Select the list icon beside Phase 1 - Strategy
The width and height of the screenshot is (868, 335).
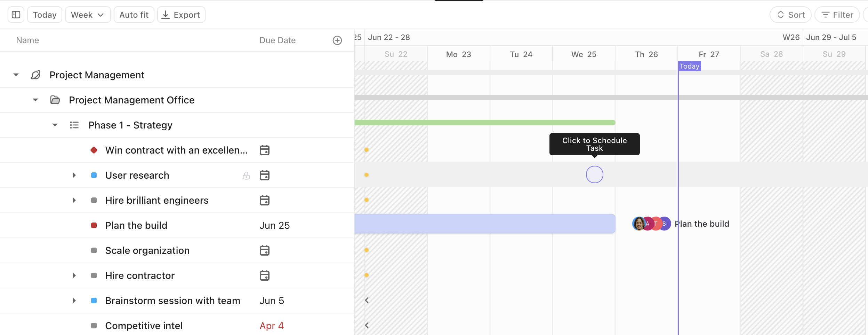coord(74,125)
